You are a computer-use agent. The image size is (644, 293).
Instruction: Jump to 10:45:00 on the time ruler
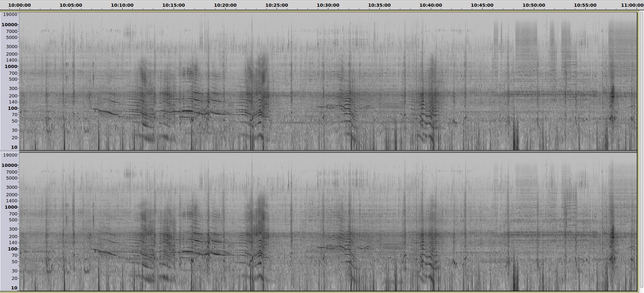(x=482, y=5)
